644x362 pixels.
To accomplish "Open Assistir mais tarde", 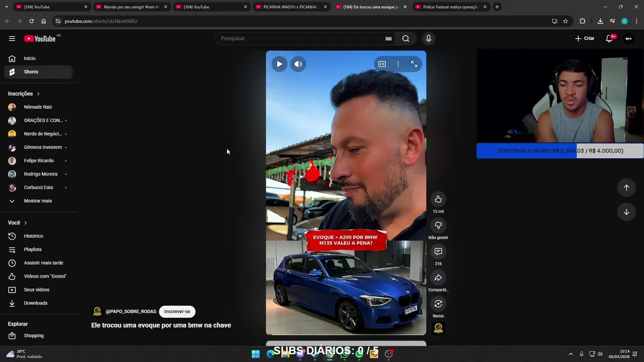I will point(38,263).
